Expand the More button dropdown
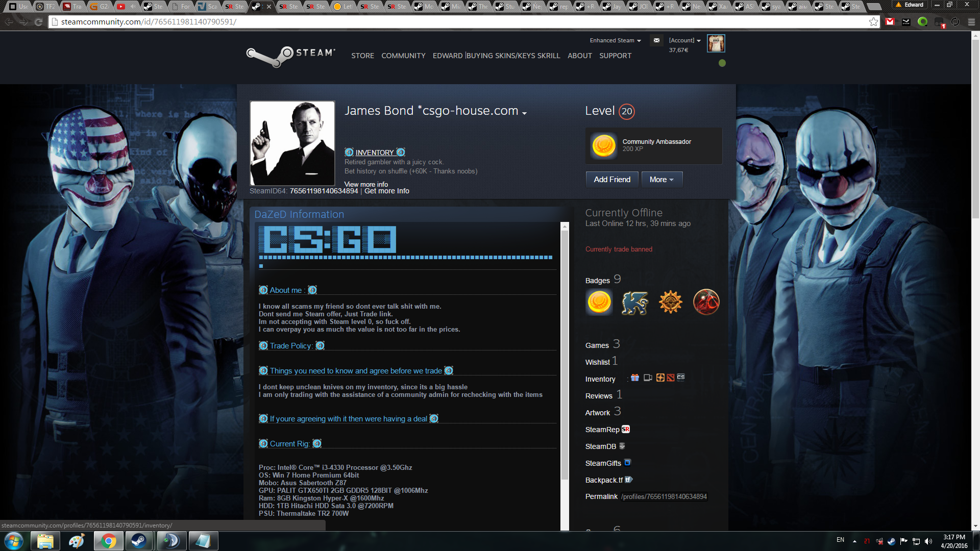The width and height of the screenshot is (980, 551). [661, 180]
